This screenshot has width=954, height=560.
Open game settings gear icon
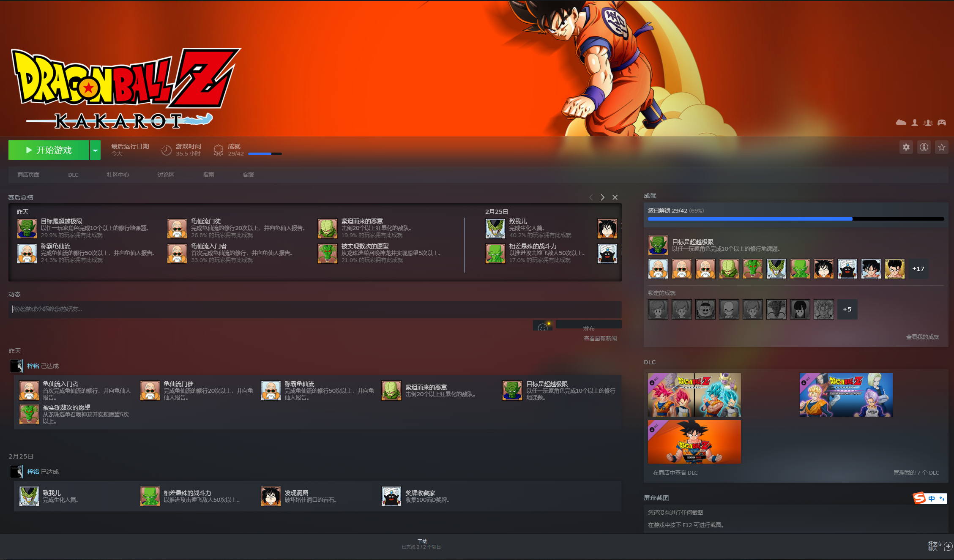click(x=906, y=147)
